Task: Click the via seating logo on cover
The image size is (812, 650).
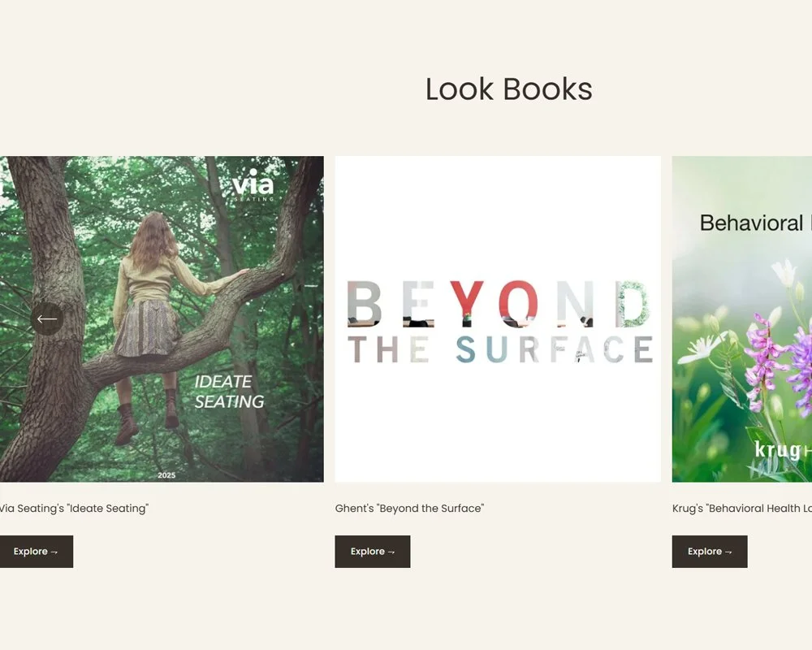Action: pyautogui.click(x=253, y=185)
